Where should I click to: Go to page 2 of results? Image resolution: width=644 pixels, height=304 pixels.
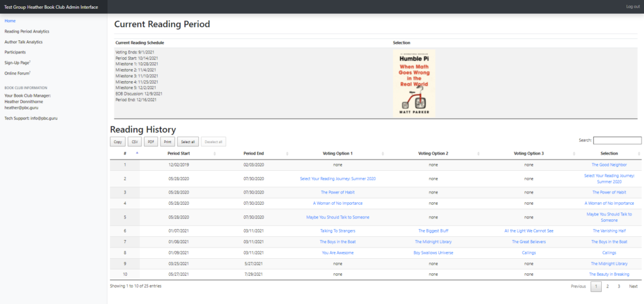click(607, 286)
